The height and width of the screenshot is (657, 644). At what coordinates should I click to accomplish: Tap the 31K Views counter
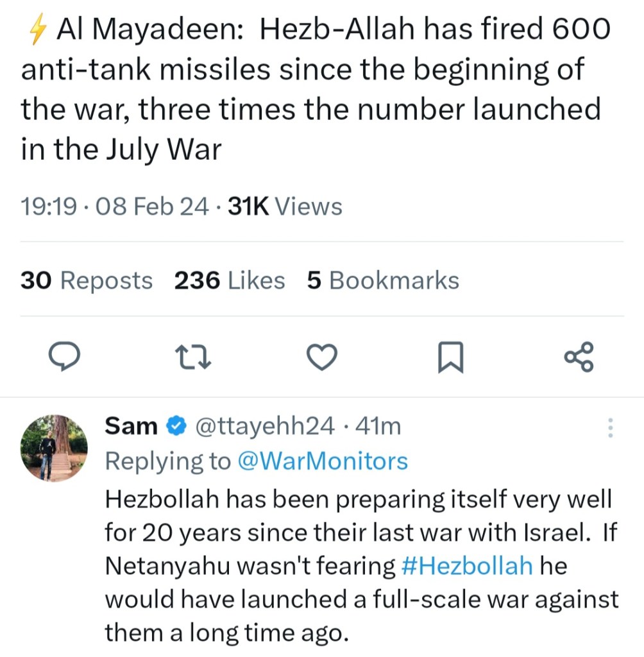[285, 207]
